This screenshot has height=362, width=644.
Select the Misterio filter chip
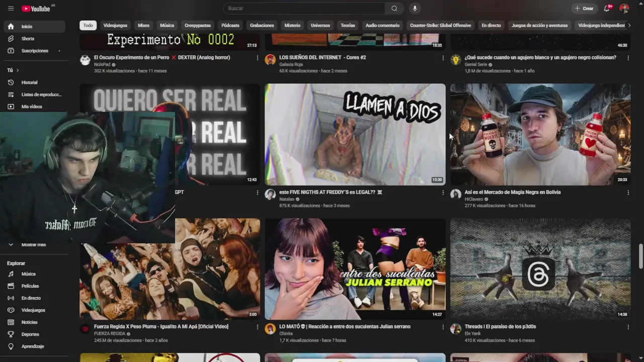click(292, 25)
